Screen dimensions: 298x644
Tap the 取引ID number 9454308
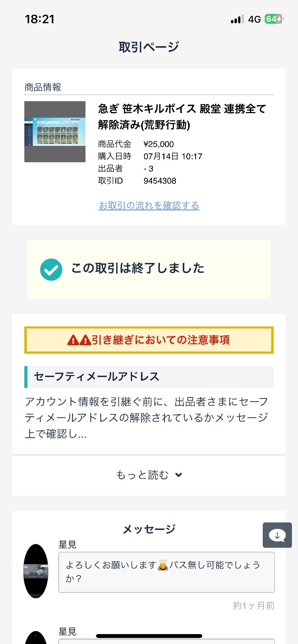pyautogui.click(x=159, y=181)
